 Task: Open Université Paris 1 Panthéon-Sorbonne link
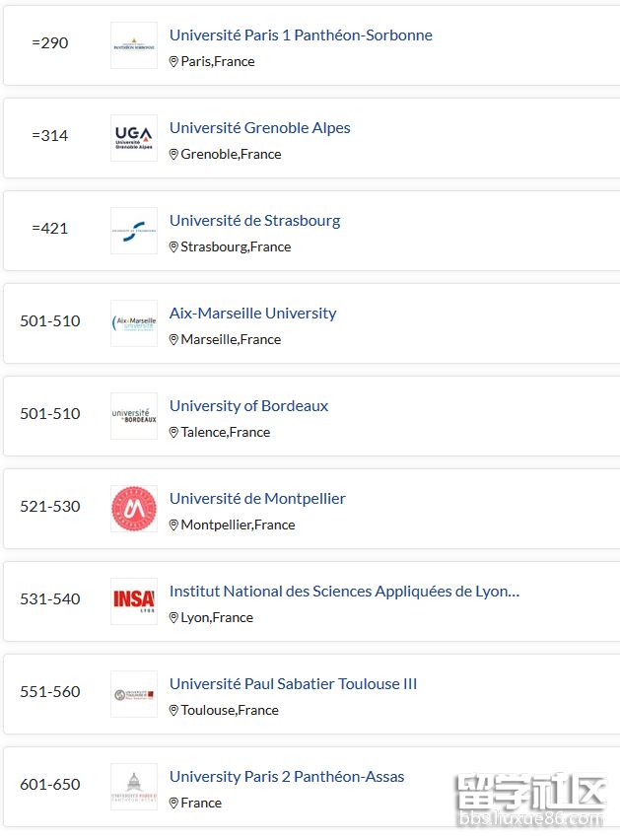(x=301, y=35)
